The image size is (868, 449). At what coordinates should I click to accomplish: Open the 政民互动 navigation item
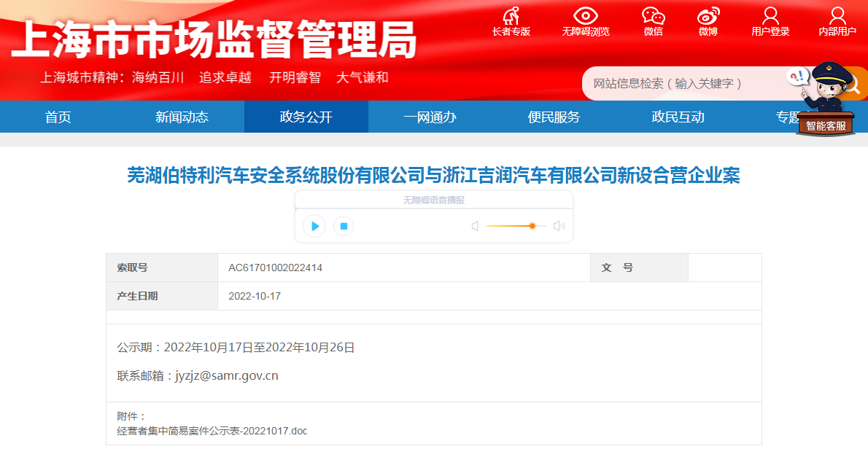tap(678, 117)
